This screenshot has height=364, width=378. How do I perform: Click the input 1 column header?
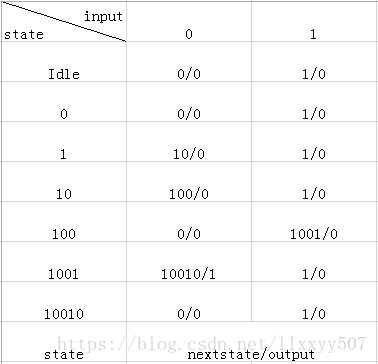click(x=314, y=22)
